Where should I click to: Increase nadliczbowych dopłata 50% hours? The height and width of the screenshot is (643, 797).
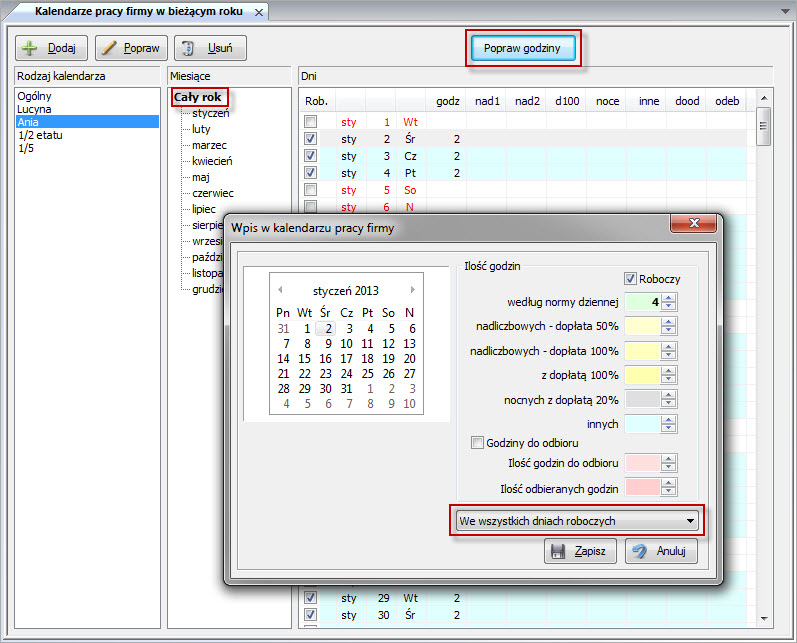pos(668,322)
